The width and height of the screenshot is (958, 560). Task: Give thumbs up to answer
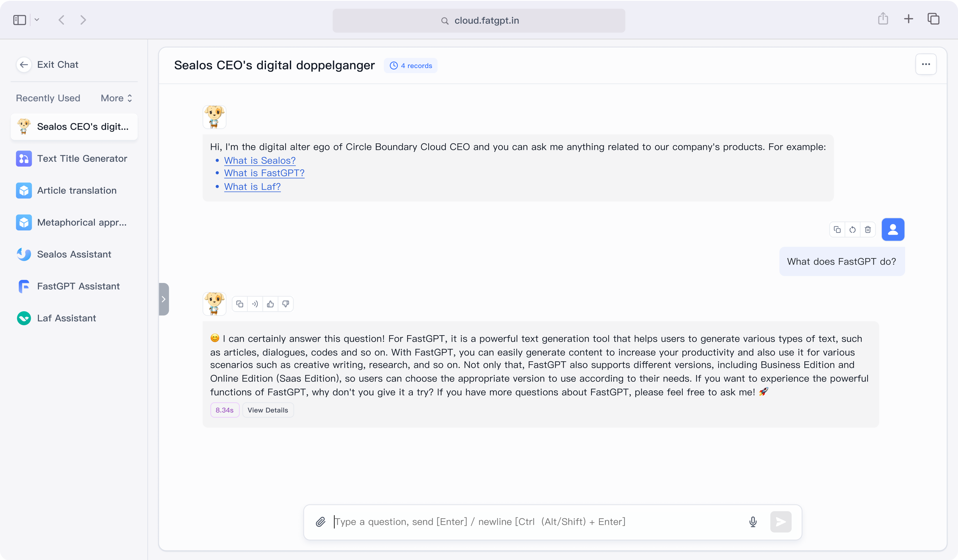[270, 304]
